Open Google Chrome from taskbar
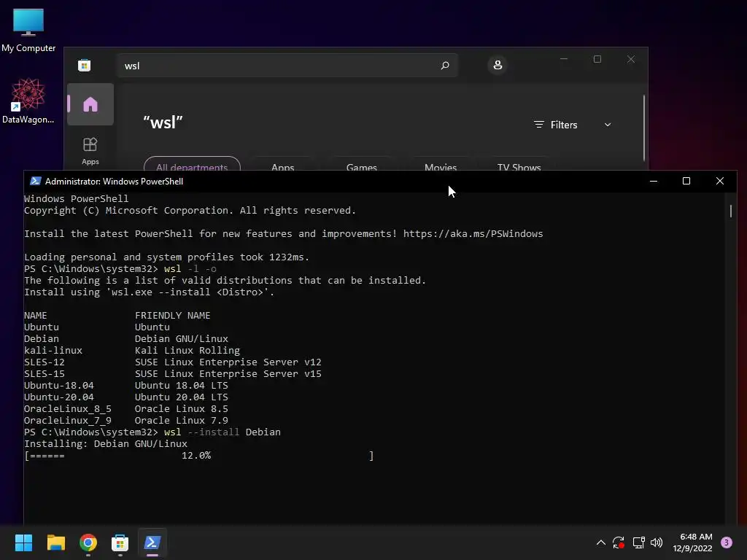This screenshot has width=747, height=560. tap(88, 542)
